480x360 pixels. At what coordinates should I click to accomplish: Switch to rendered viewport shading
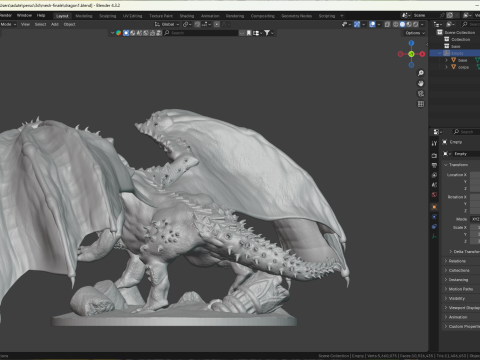pos(415,24)
